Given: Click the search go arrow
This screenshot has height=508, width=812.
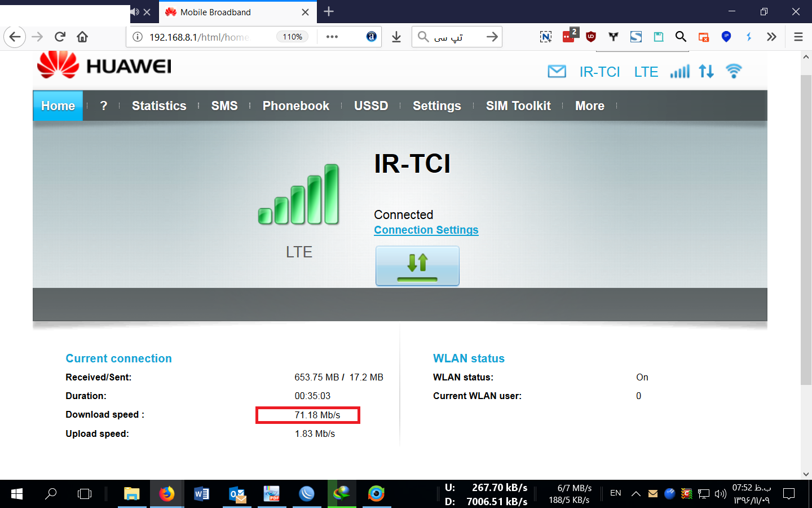Looking at the screenshot, I should (492, 37).
